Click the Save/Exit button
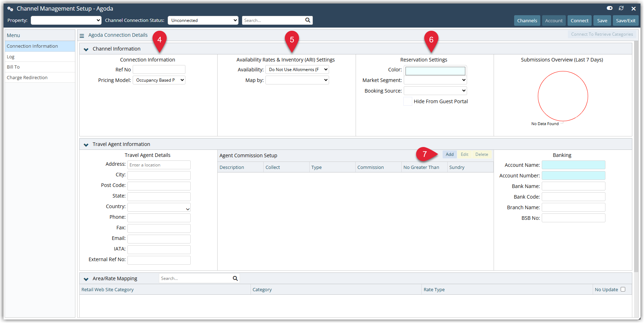 point(626,20)
